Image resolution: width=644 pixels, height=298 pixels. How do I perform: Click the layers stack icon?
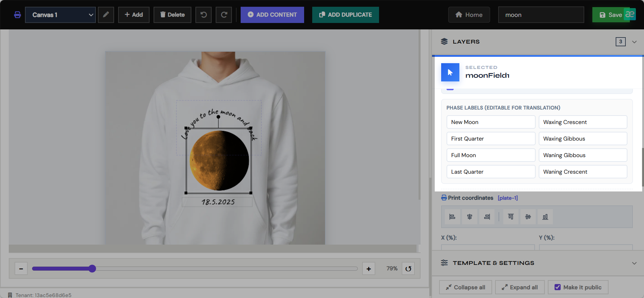444,42
